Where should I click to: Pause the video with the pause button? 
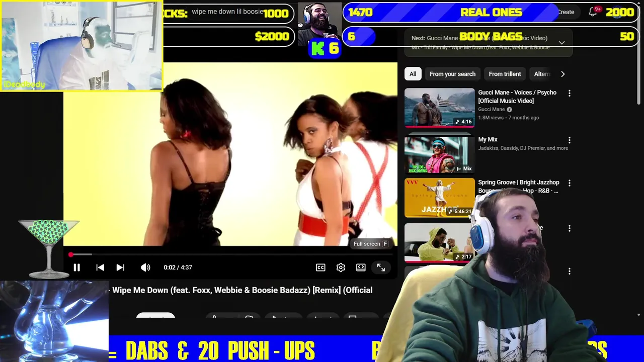click(76, 267)
